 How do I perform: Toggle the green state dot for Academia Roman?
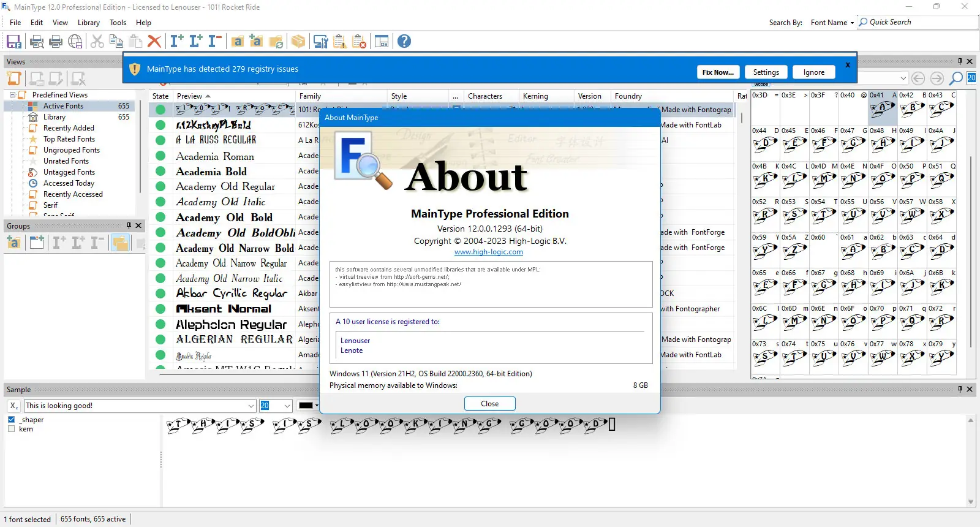coord(160,156)
